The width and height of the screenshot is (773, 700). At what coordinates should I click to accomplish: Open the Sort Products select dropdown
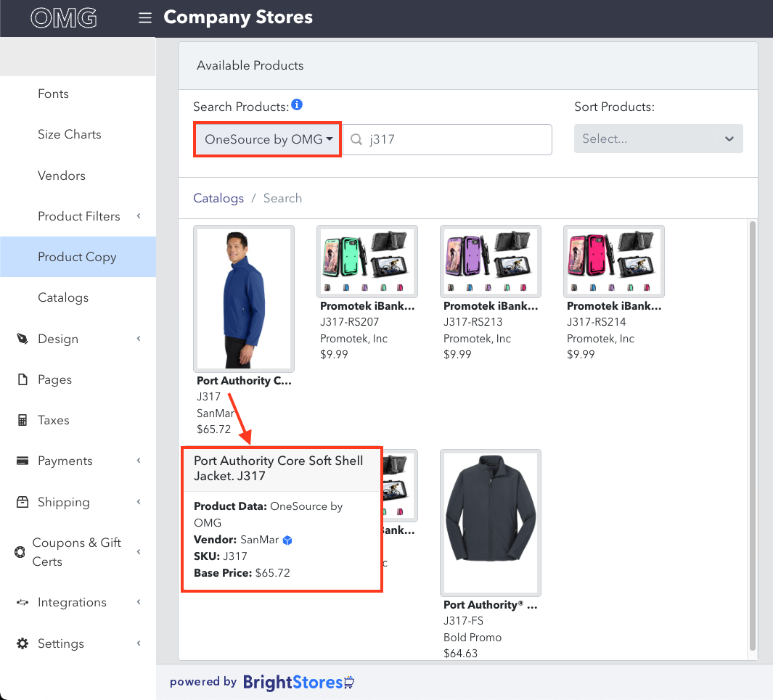658,139
